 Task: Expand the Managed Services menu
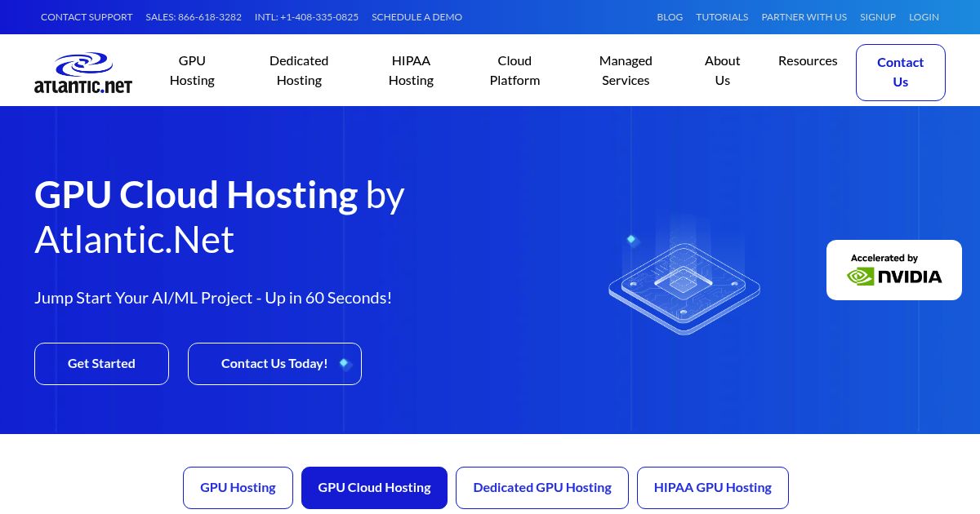(626, 70)
